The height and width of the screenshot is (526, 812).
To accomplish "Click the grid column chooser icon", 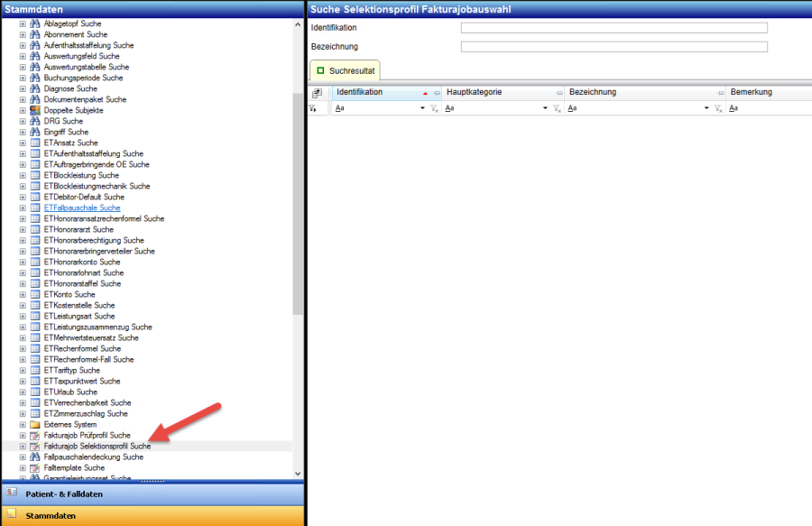I will [x=317, y=93].
